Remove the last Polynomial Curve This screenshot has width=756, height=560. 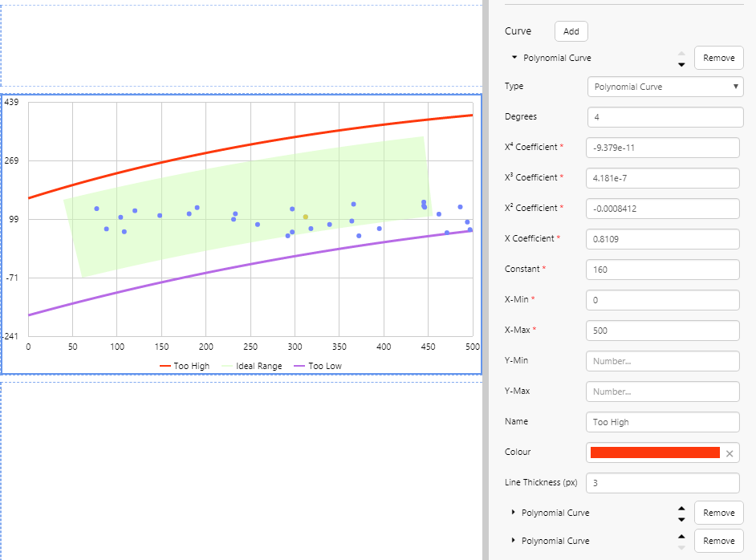pyautogui.click(x=718, y=541)
